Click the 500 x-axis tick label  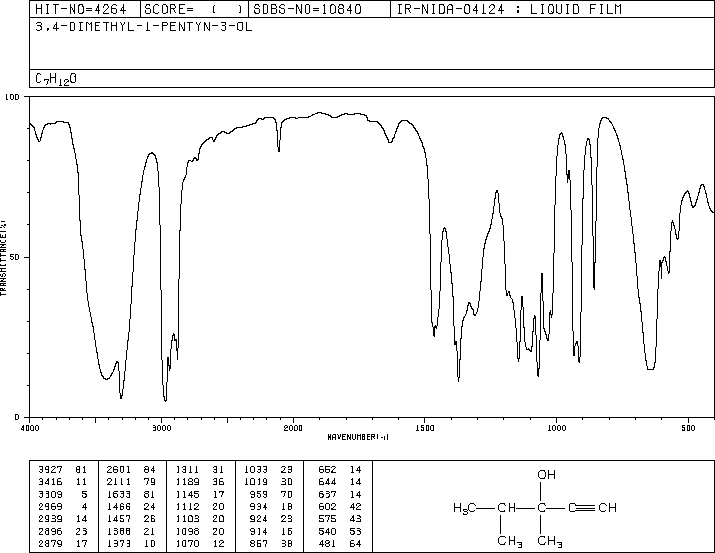(688, 428)
